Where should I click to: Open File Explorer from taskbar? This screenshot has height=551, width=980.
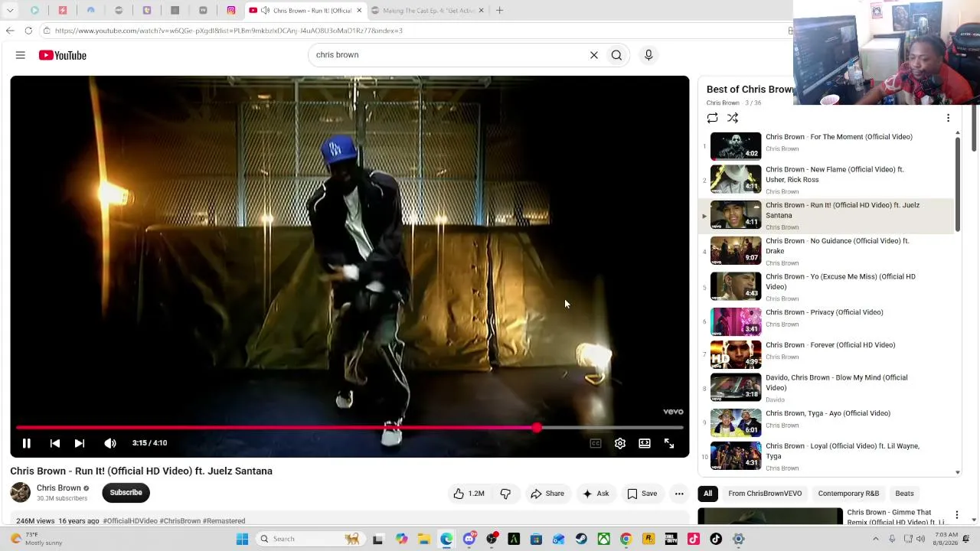pos(424,539)
